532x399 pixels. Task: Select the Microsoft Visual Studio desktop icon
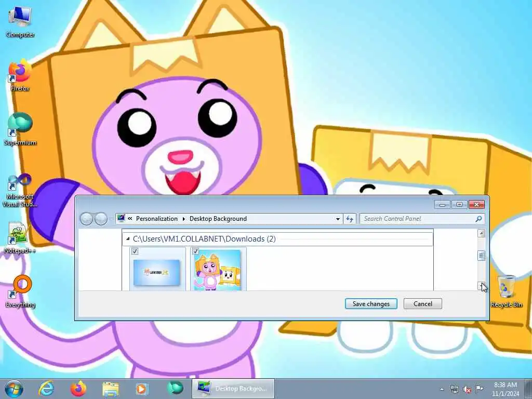[20, 190]
